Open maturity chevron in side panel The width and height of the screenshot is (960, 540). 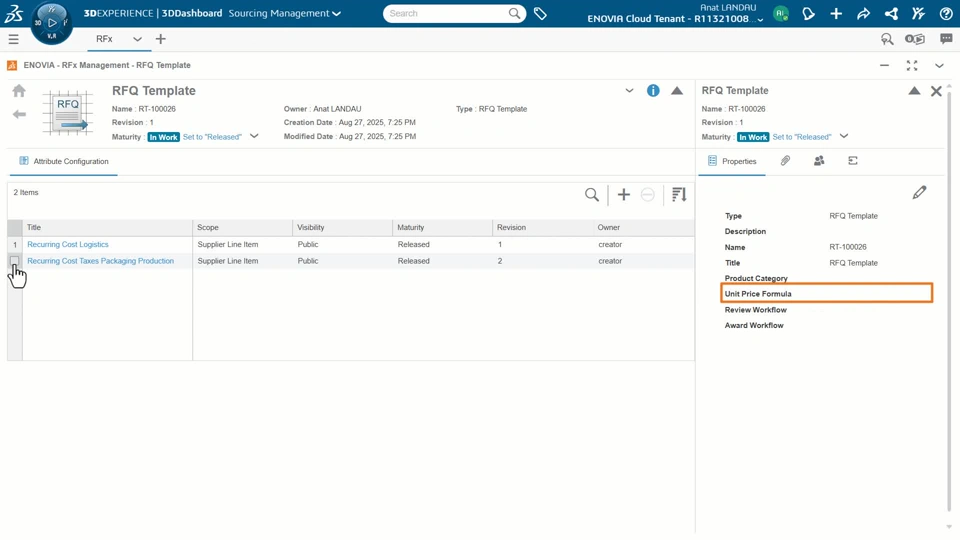844,136
